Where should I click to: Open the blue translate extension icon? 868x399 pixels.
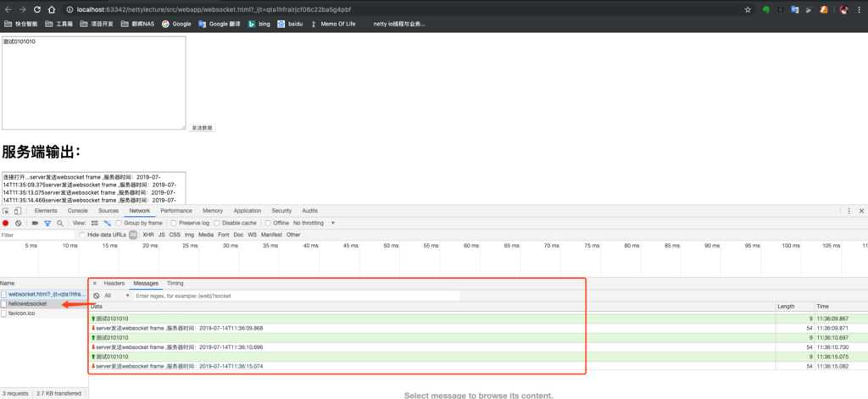(795, 9)
